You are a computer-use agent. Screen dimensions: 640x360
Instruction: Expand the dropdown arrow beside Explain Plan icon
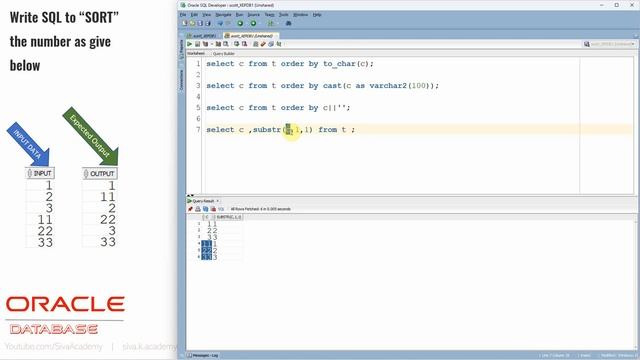click(x=211, y=44)
